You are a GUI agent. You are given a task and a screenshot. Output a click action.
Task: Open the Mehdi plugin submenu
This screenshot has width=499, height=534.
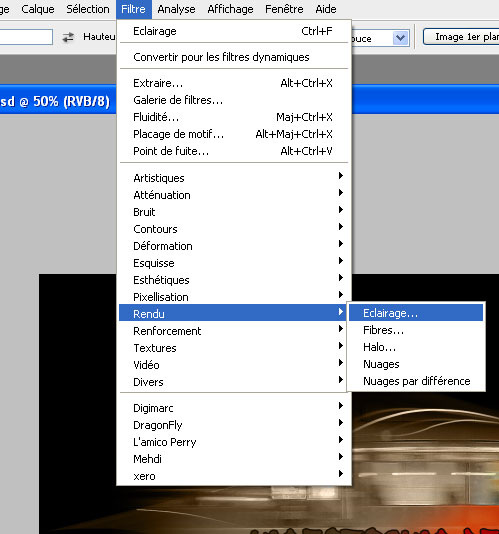pyautogui.click(x=234, y=459)
